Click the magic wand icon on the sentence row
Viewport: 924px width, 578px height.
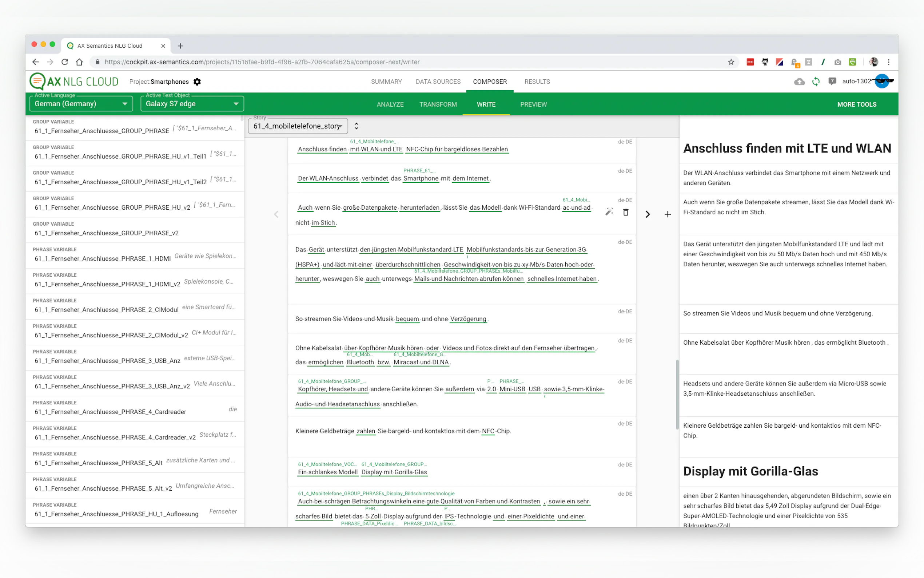pyautogui.click(x=609, y=212)
